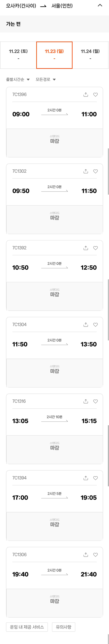Favorite flight 7C1396 with heart icon
Image resolution: width=109 pixels, height=644 pixels.
95,94
